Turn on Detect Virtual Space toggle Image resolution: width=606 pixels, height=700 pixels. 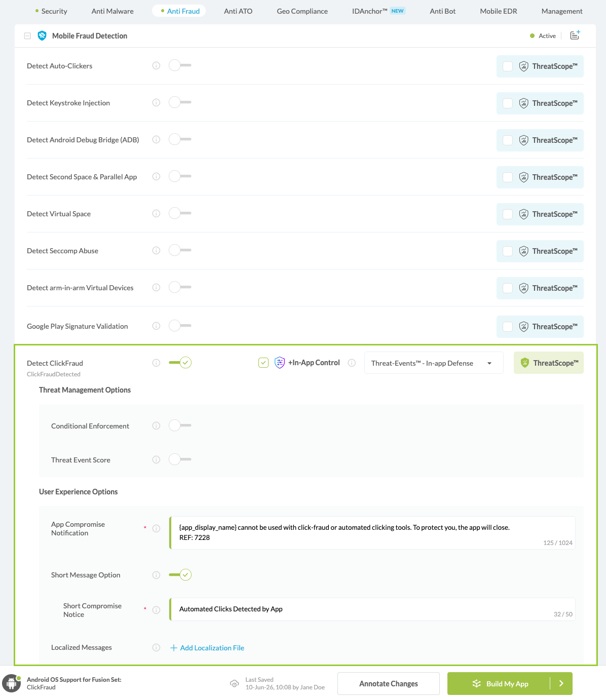point(180,213)
